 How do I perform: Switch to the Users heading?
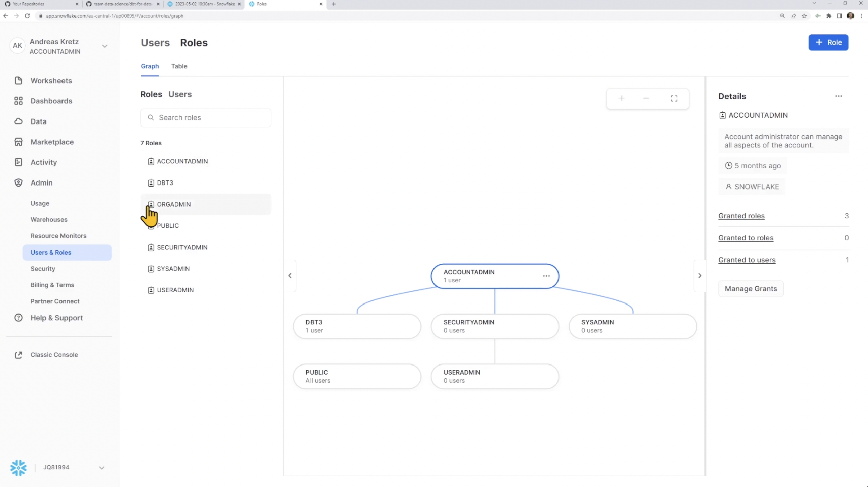click(155, 43)
